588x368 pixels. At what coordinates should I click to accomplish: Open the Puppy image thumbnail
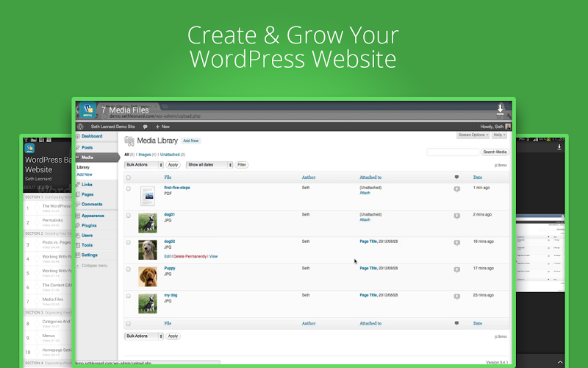tap(148, 277)
